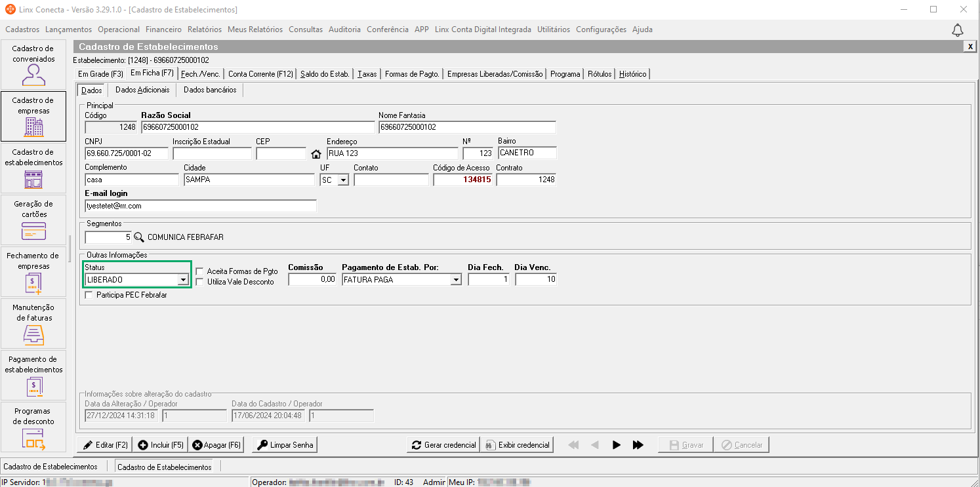This screenshot has width=980, height=487.
Task: Open the Histórico tab
Action: point(633,74)
